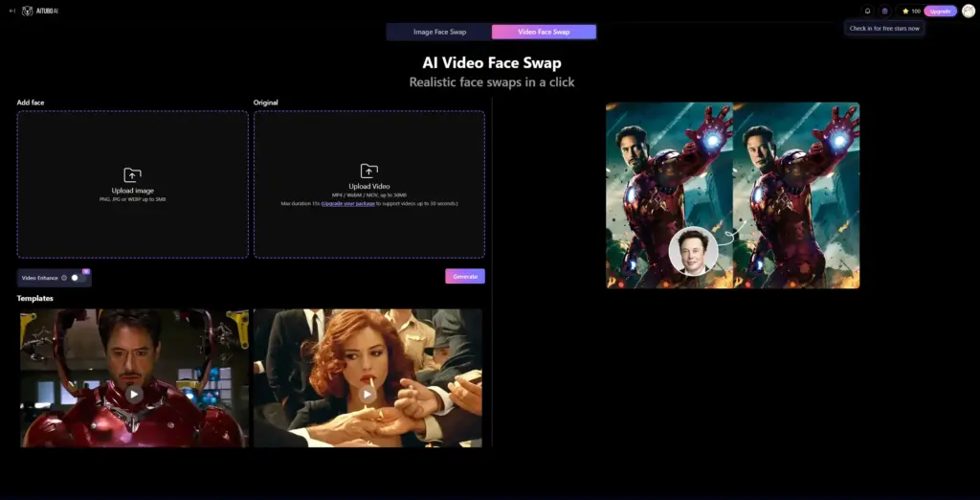Click the star credits balance 100
Viewport: 980px width, 500px height.
click(911, 11)
